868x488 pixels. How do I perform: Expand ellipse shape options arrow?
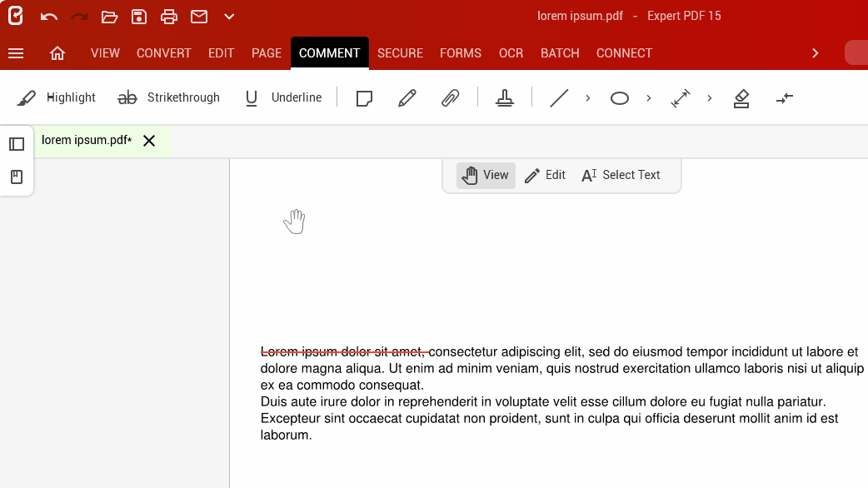coord(649,98)
